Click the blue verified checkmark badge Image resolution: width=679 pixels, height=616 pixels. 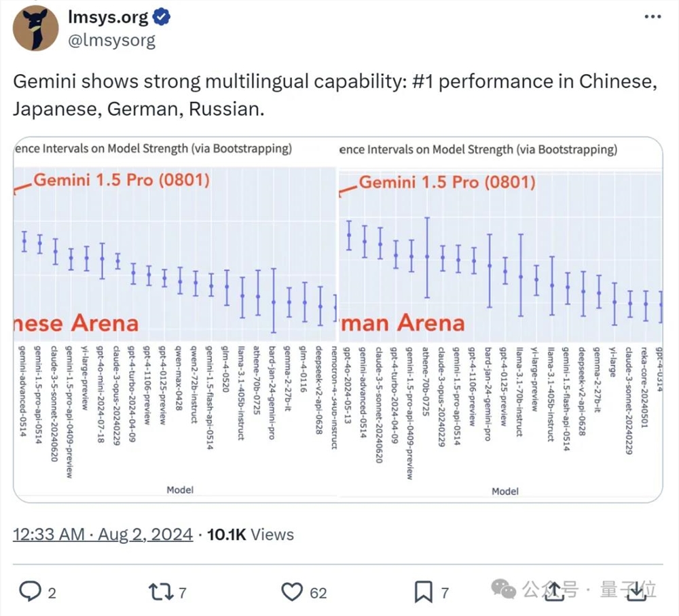pos(161,19)
